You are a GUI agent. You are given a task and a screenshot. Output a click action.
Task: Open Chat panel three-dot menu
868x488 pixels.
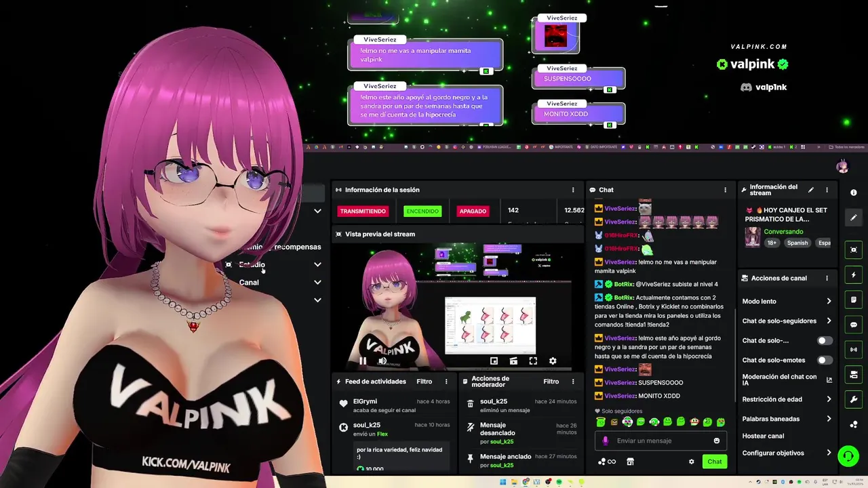pyautogui.click(x=725, y=190)
